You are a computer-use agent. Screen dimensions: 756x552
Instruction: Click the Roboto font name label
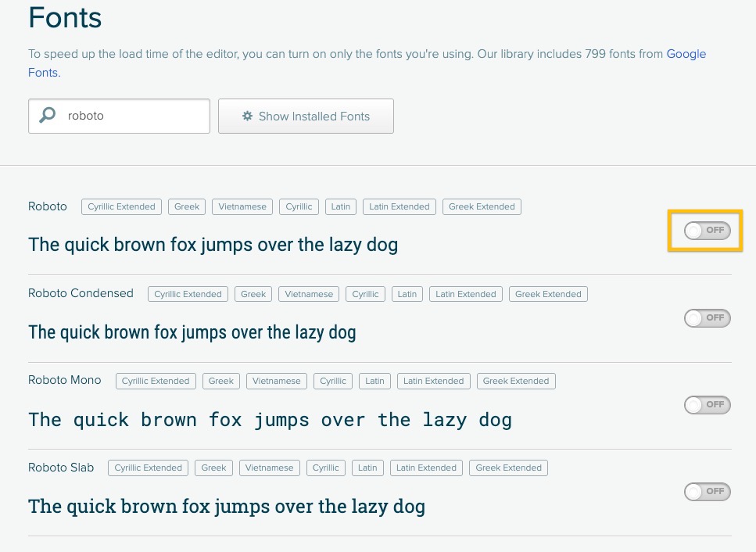(47, 206)
